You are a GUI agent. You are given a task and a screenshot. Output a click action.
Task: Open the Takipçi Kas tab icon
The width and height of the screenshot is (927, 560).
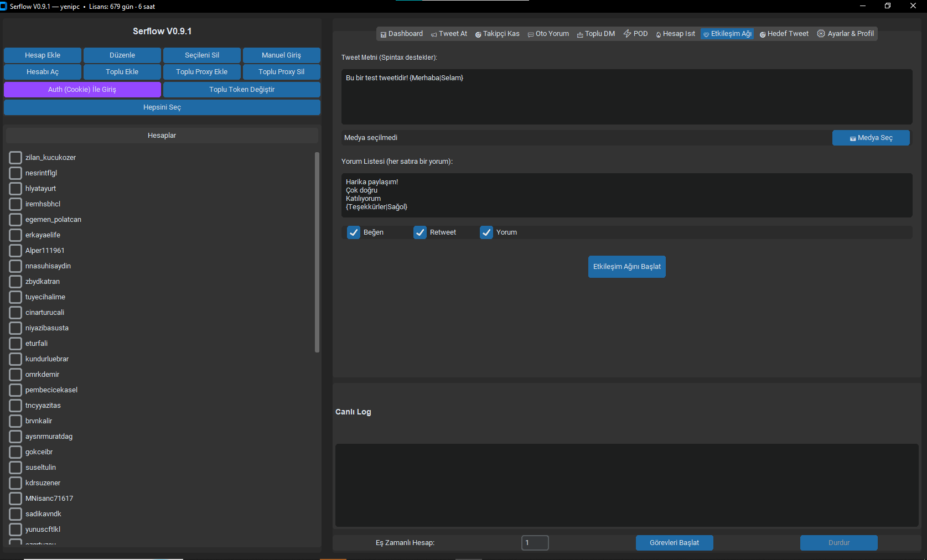click(x=478, y=34)
